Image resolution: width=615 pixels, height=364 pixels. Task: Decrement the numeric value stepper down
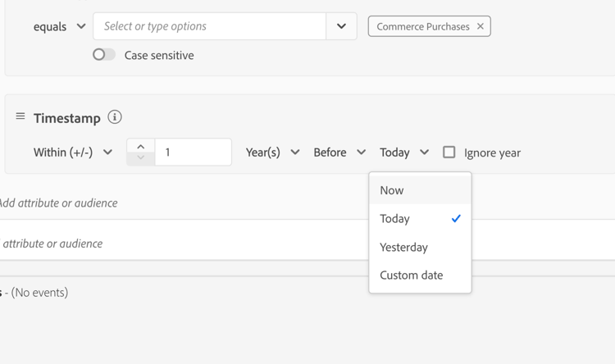pos(141,158)
